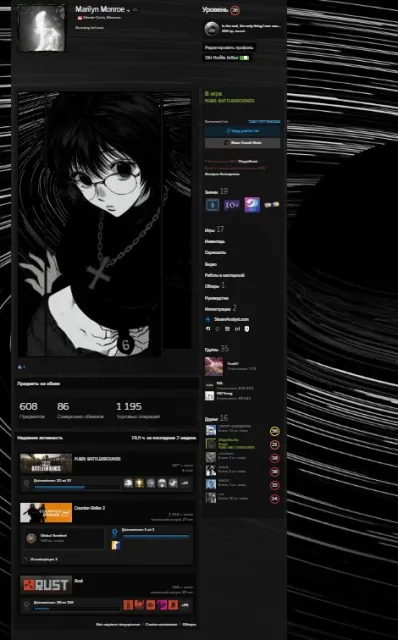This screenshot has height=640, width=398.
Task: Click the purple Steam logo badge
Action: click(252, 205)
